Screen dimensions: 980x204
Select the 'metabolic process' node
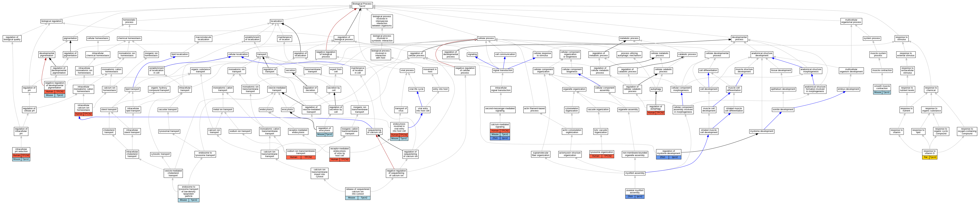click(x=629, y=38)
